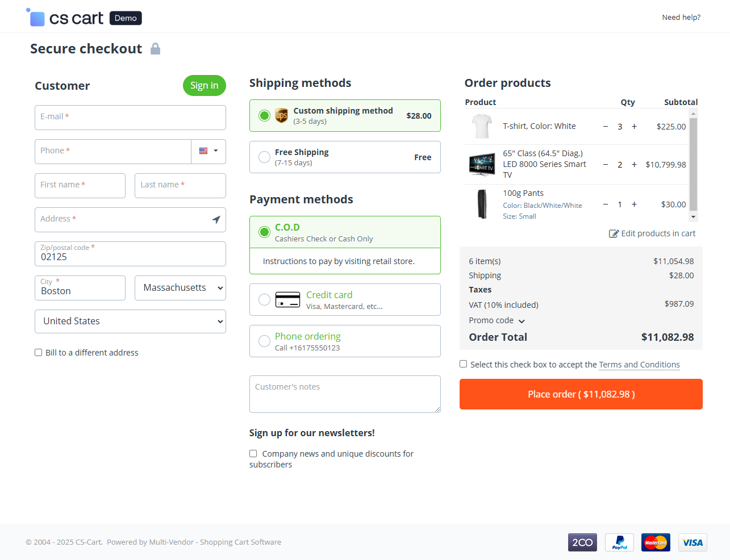Select the Free Shipping radio button
The image size is (730, 560).
pyautogui.click(x=264, y=157)
